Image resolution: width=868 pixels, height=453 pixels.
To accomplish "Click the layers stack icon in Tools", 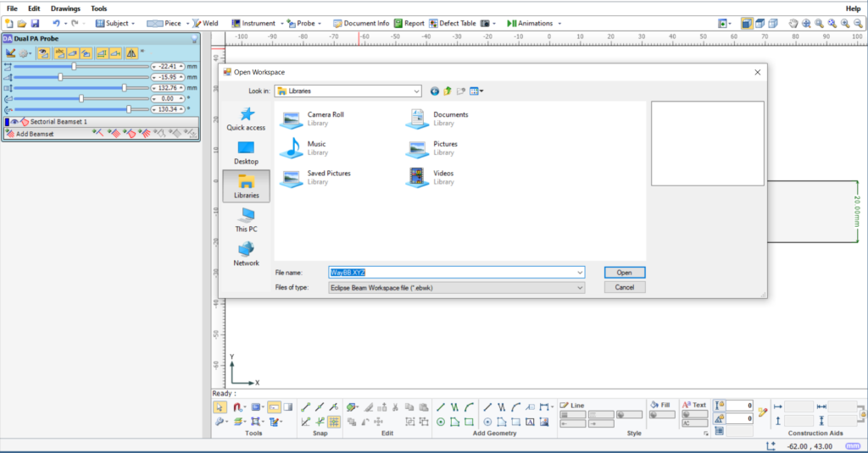I will click(238, 422).
